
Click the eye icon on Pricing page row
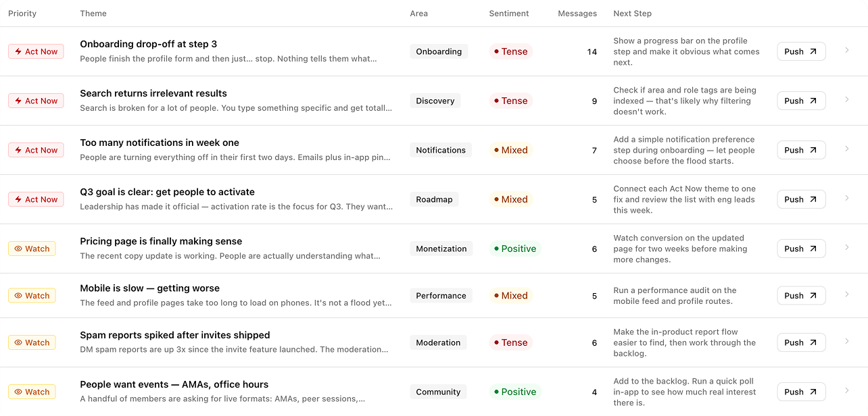click(x=18, y=249)
